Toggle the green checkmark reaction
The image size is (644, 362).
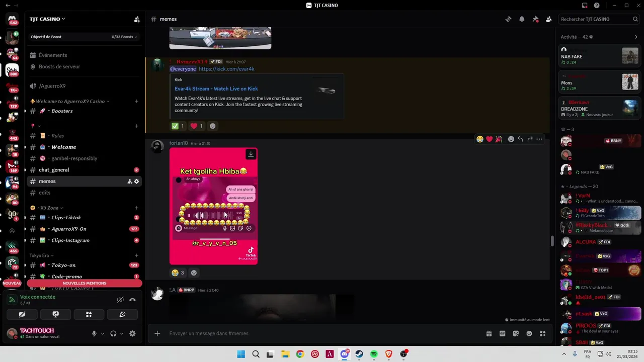(x=178, y=126)
